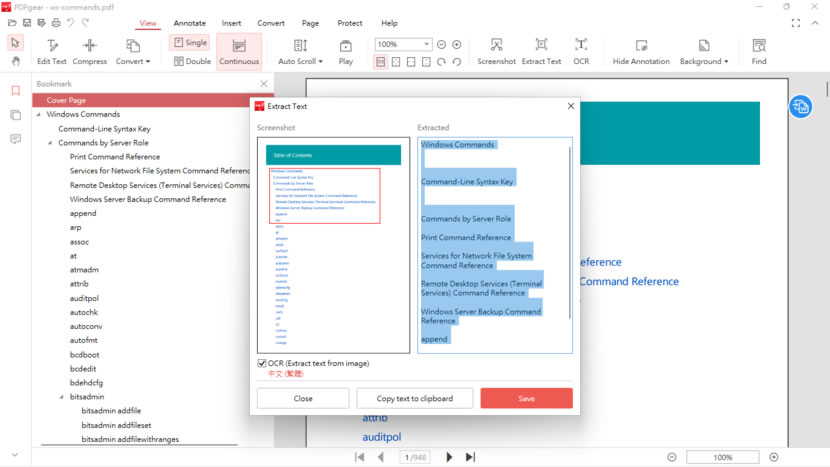The image size is (830, 467).
Task: Start Play slideshow mode
Action: [x=346, y=51]
